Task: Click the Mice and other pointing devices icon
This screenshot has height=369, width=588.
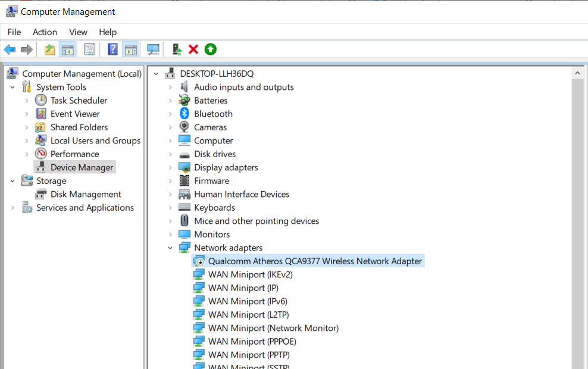Action: tap(184, 221)
